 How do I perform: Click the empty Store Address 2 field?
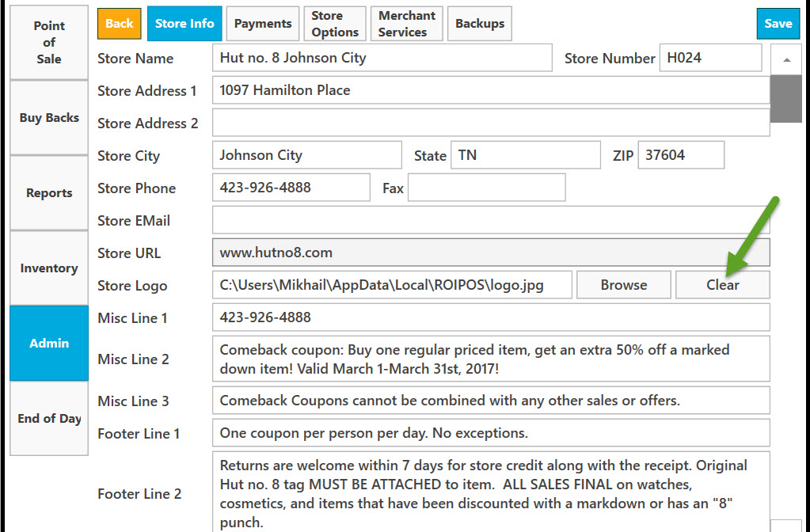491,123
